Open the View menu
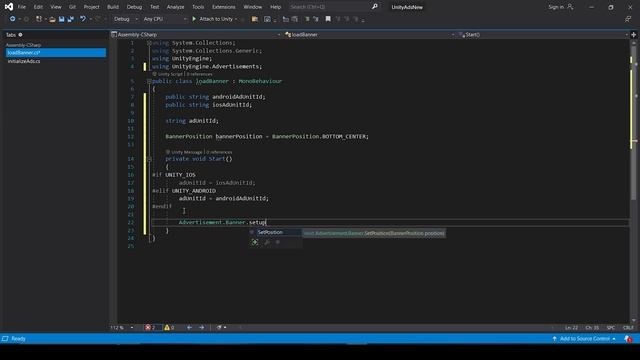The height and width of the screenshot is (360, 640). [56, 7]
